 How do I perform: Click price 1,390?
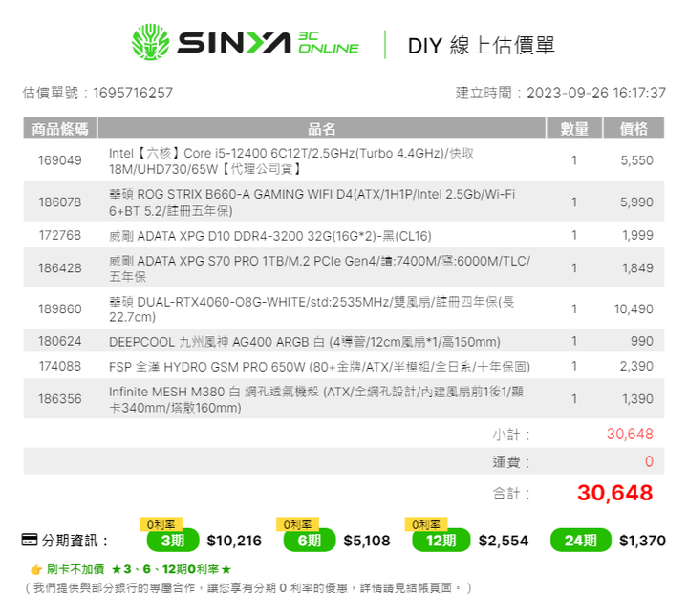tap(637, 399)
